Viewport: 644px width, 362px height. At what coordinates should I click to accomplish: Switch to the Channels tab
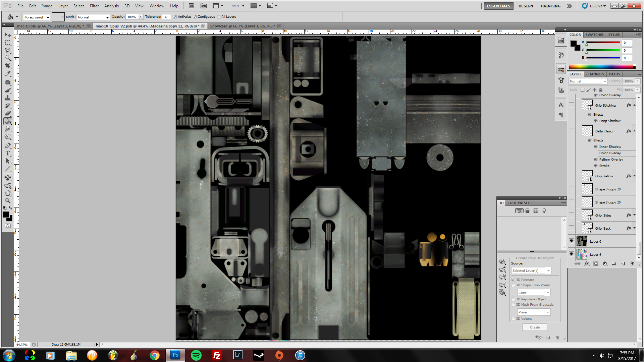(595, 74)
